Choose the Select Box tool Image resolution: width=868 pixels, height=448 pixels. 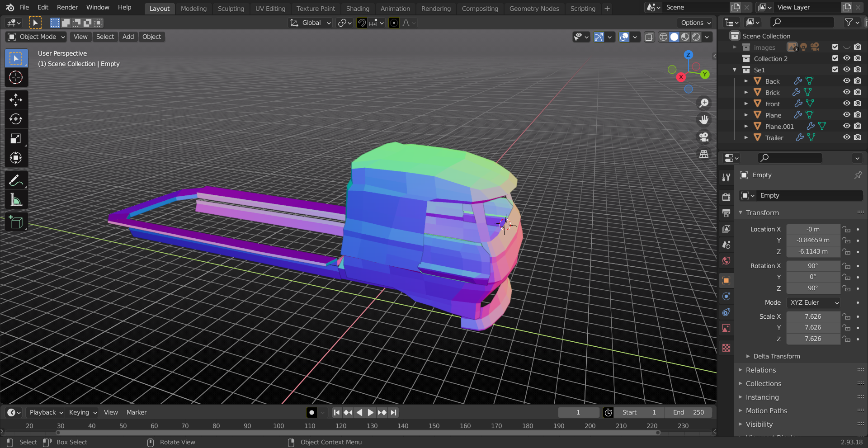coord(16,58)
